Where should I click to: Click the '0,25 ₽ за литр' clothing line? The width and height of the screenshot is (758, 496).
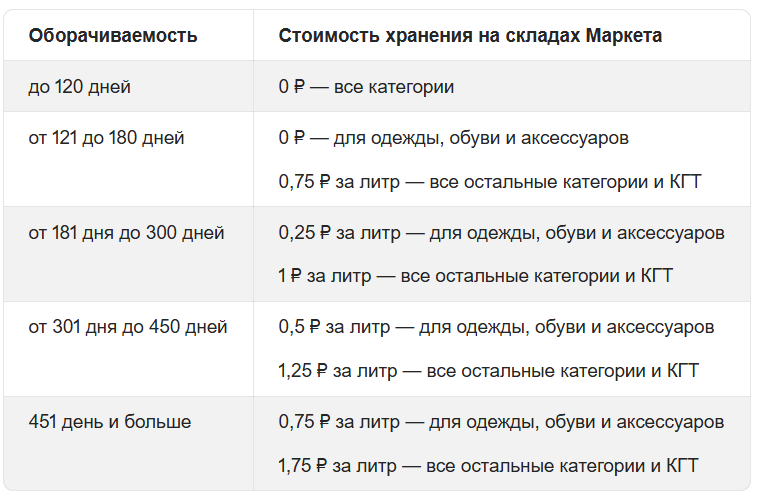(x=501, y=233)
